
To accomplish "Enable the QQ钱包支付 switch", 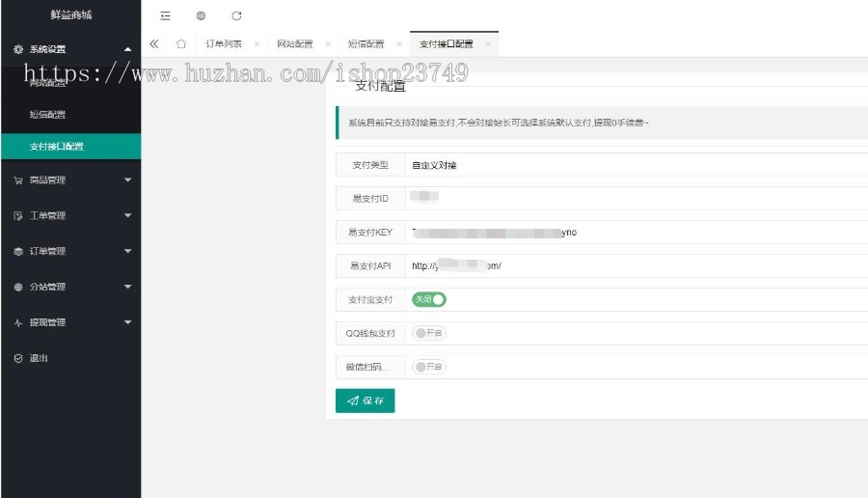I will pyautogui.click(x=429, y=333).
